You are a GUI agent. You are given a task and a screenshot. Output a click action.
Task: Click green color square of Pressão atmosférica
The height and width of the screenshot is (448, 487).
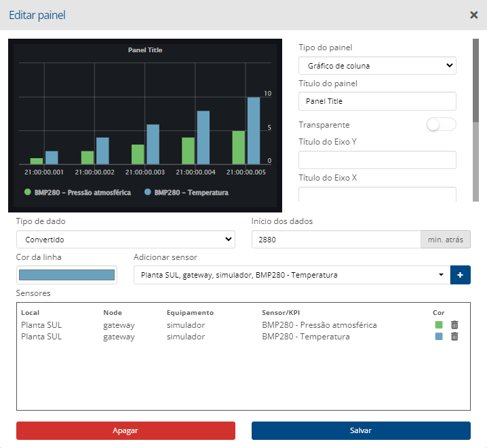pos(439,325)
